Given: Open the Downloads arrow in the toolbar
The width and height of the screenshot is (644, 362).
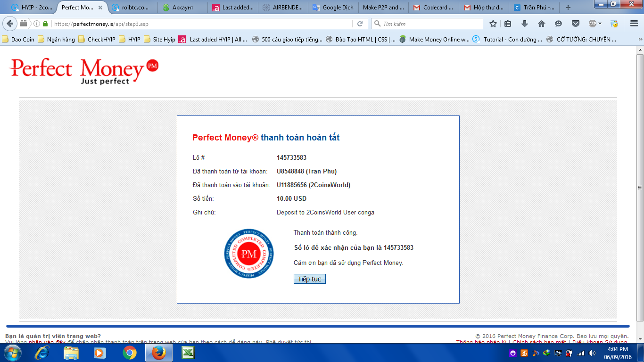Looking at the screenshot, I should pos(525,24).
